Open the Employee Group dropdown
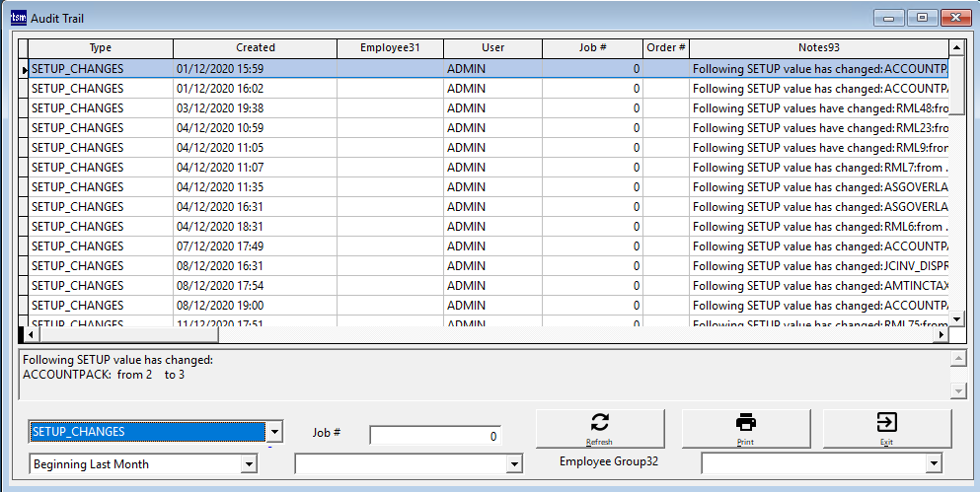Viewport: 980px width, 492px height. tap(933, 464)
